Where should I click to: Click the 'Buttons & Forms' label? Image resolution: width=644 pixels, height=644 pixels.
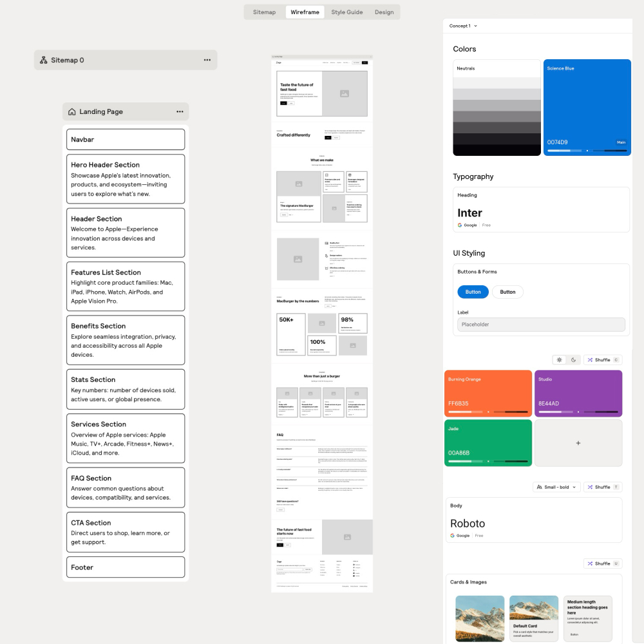(x=477, y=272)
